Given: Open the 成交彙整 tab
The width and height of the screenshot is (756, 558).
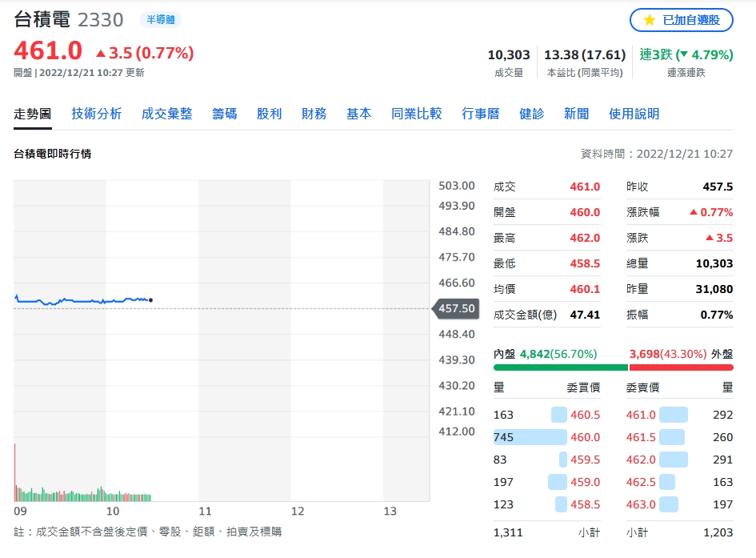Looking at the screenshot, I should 167,114.
